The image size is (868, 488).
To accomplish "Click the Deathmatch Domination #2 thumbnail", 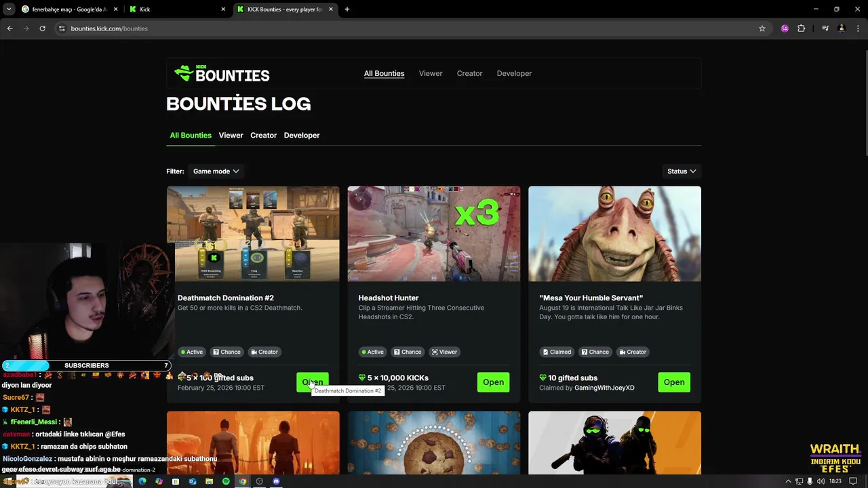I will tap(253, 234).
